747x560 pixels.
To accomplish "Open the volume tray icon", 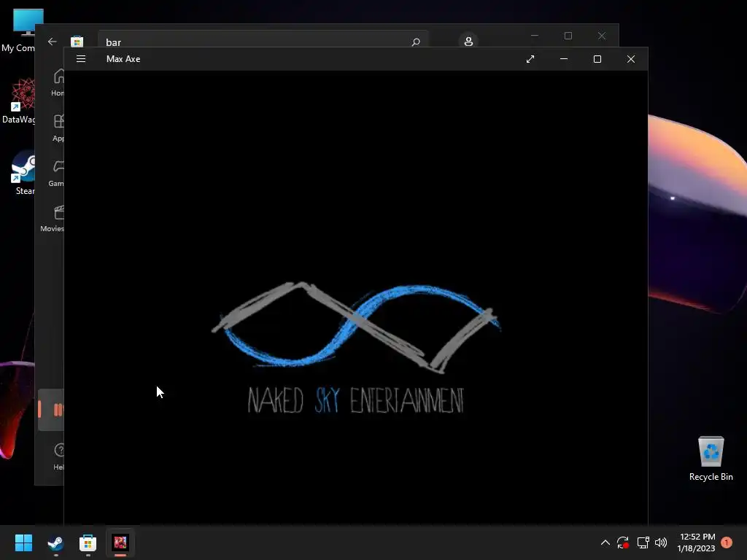I will click(x=661, y=542).
